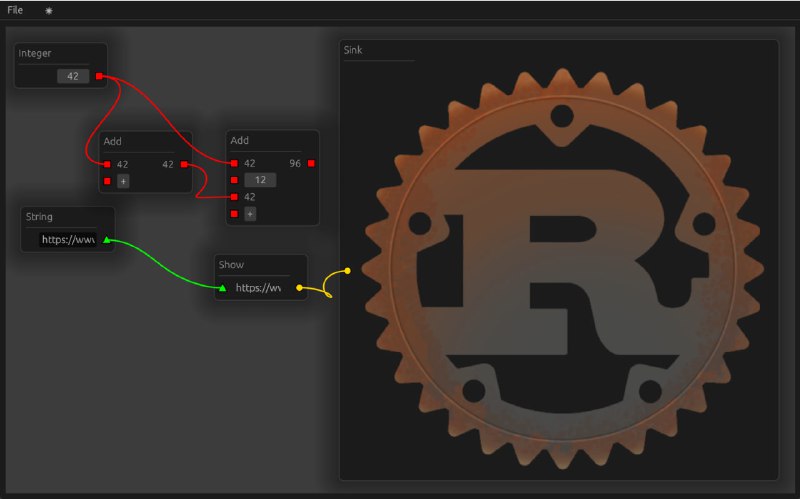Click the input pin beside the 12 field
The height and width of the screenshot is (499, 800).
[234, 180]
